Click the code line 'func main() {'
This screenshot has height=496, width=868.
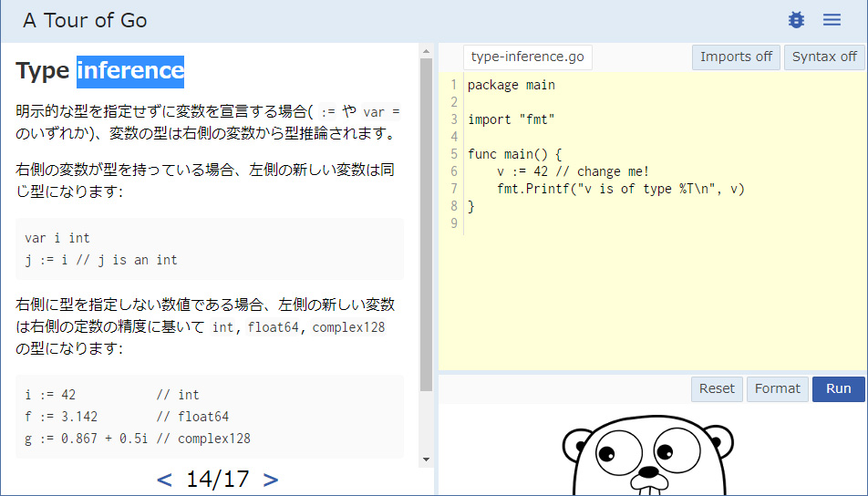pyautogui.click(x=514, y=154)
